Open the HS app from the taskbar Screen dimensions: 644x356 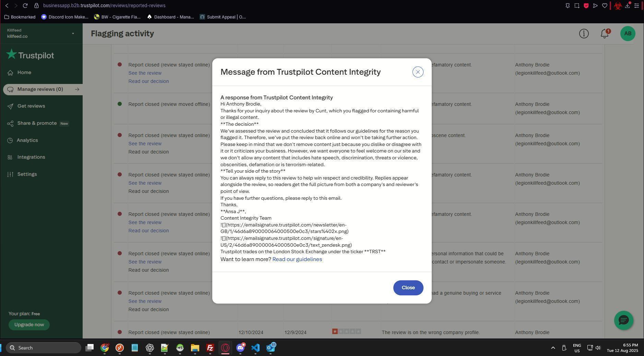tap(180, 348)
